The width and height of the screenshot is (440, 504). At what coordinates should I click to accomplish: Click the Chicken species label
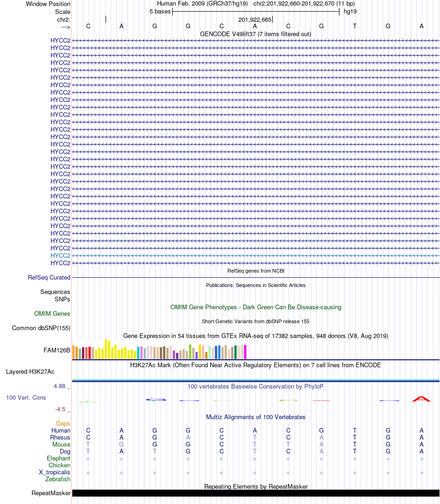click(59, 465)
